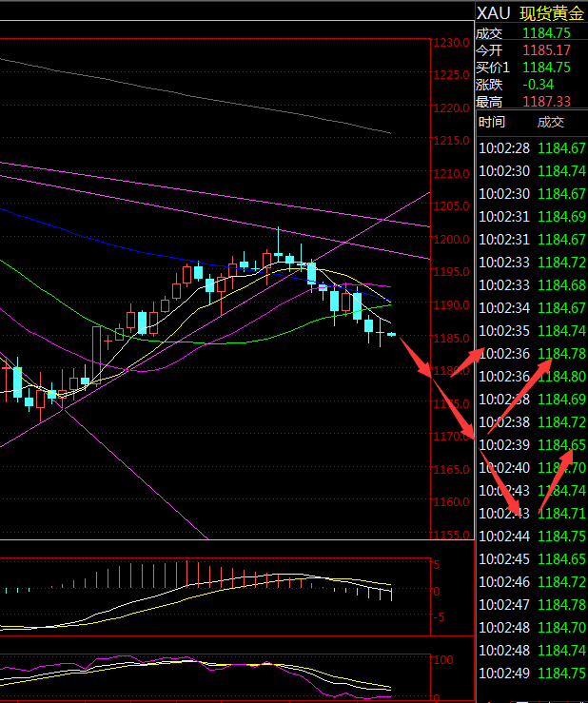Image resolution: width=588 pixels, height=703 pixels.
Task: Click tick price 1184.68 at 10:02:33
Action: 561,285
